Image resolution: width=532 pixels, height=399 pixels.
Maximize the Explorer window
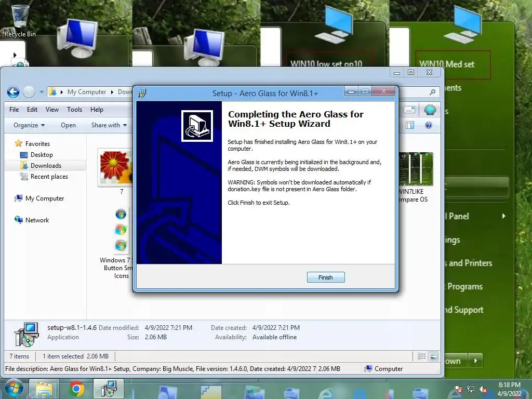411,72
